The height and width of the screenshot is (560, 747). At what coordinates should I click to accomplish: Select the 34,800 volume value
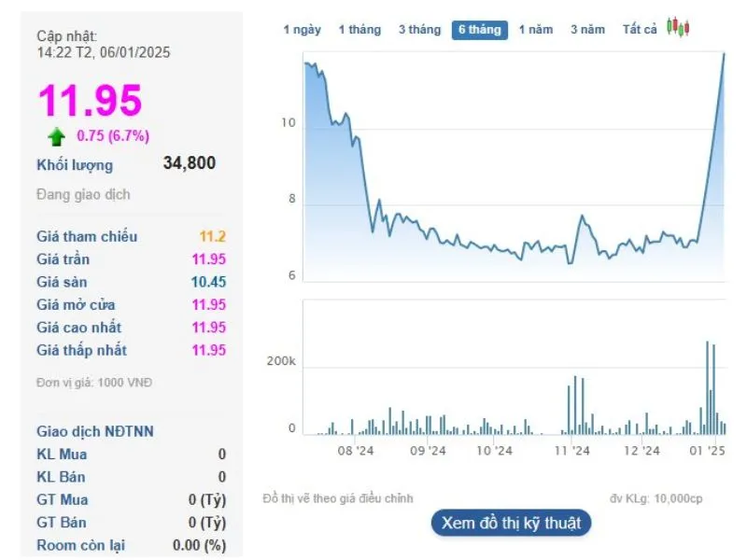(189, 163)
